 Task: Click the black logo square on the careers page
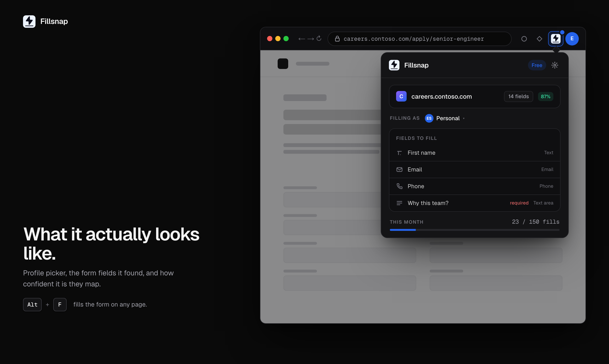(x=283, y=64)
